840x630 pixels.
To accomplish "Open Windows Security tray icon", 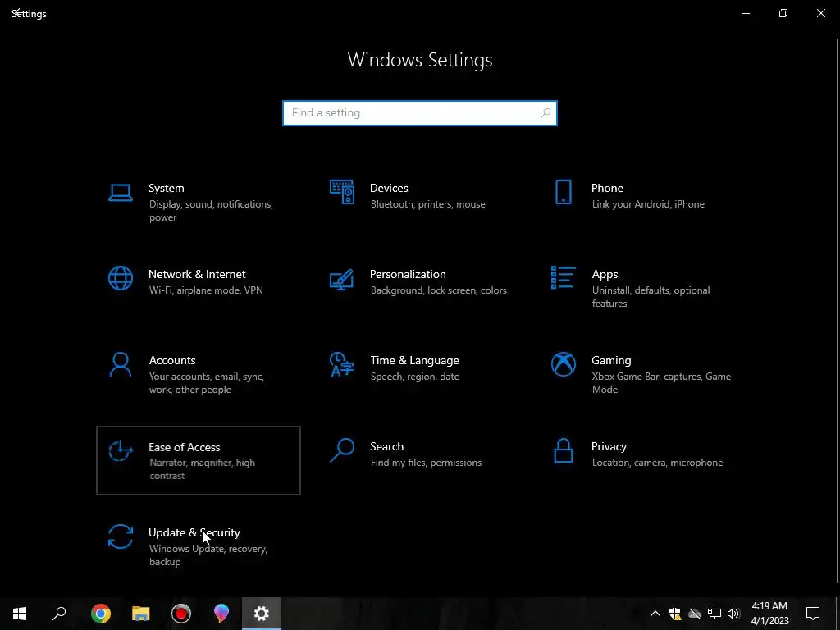I will click(x=675, y=614).
